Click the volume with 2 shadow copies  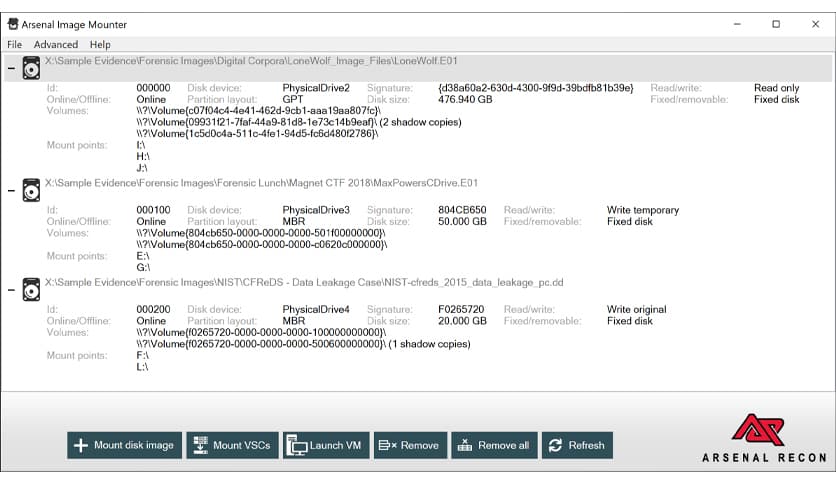299,122
